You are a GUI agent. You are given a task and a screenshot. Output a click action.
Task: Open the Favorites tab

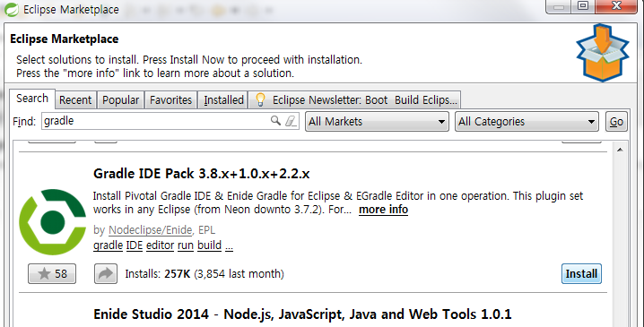click(x=170, y=100)
